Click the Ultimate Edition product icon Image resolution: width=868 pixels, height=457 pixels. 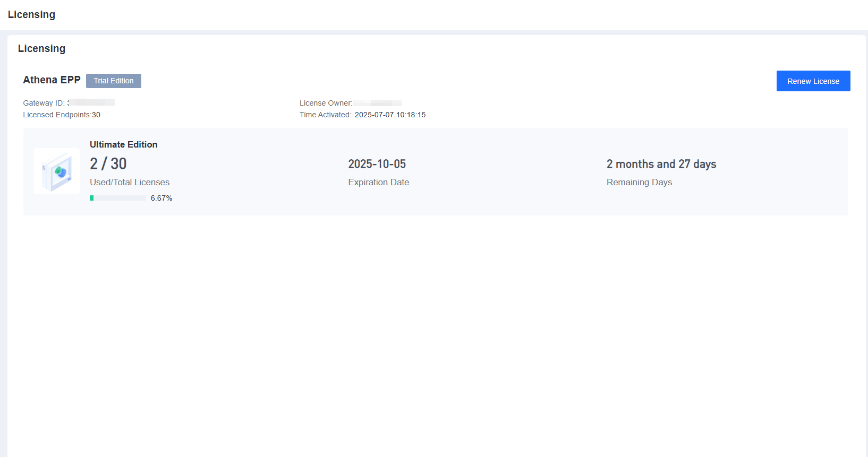(x=56, y=171)
